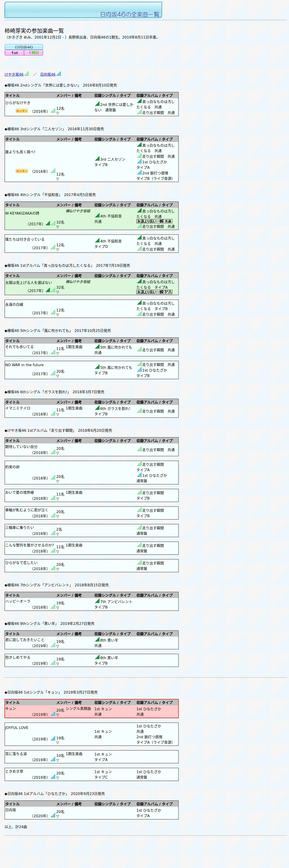Follow the けやき坂46 anchor link
This screenshot has height=868, width=289.
click(14, 74)
